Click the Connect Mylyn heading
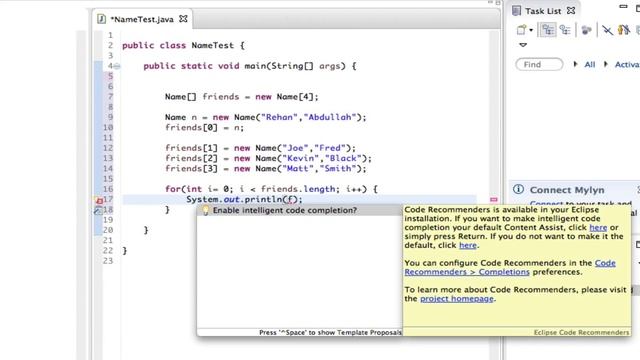 coord(567,190)
